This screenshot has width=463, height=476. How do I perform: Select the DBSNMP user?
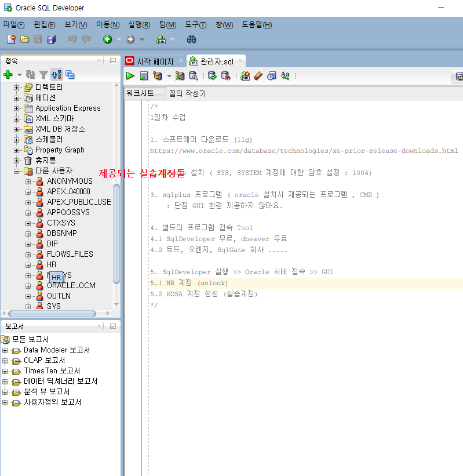point(62,233)
